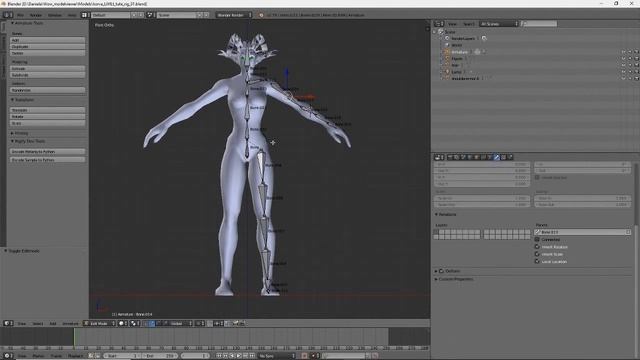Open the Render properties tab icon
Viewport: 640px width, 360px height.
pyautogui.click(x=450, y=157)
